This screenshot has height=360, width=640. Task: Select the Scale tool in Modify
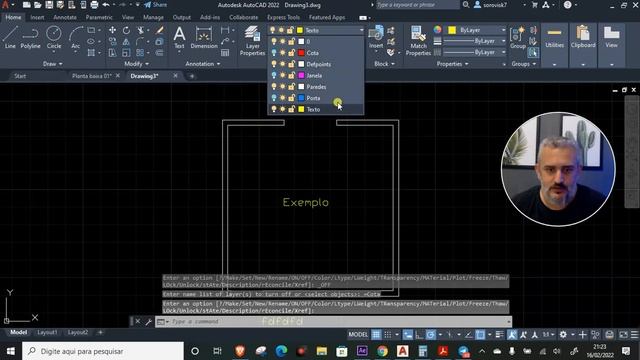pos(126,53)
